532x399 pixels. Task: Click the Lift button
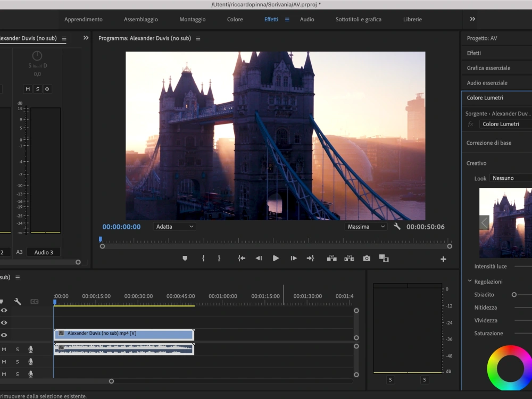(x=332, y=259)
